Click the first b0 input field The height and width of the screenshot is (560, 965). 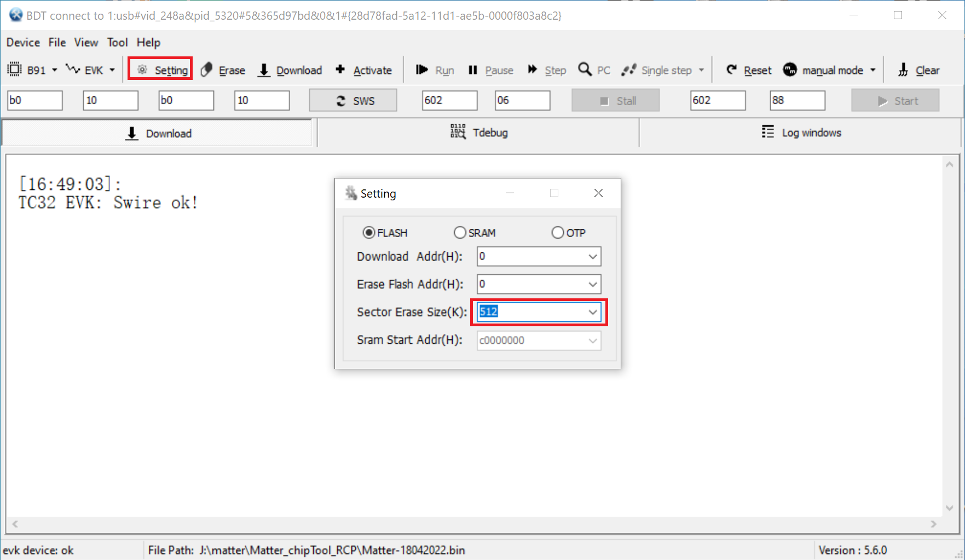coord(35,100)
